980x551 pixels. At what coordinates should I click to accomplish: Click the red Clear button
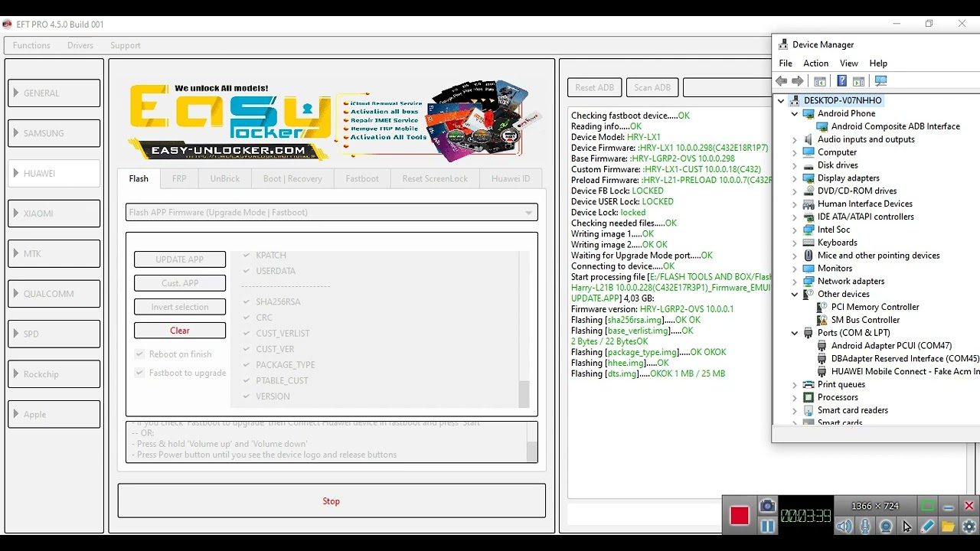tap(180, 331)
